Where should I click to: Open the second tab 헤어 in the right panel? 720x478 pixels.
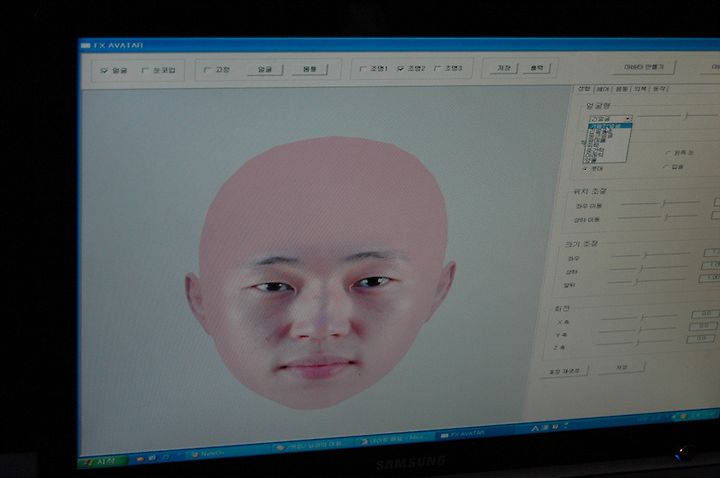[x=602, y=89]
